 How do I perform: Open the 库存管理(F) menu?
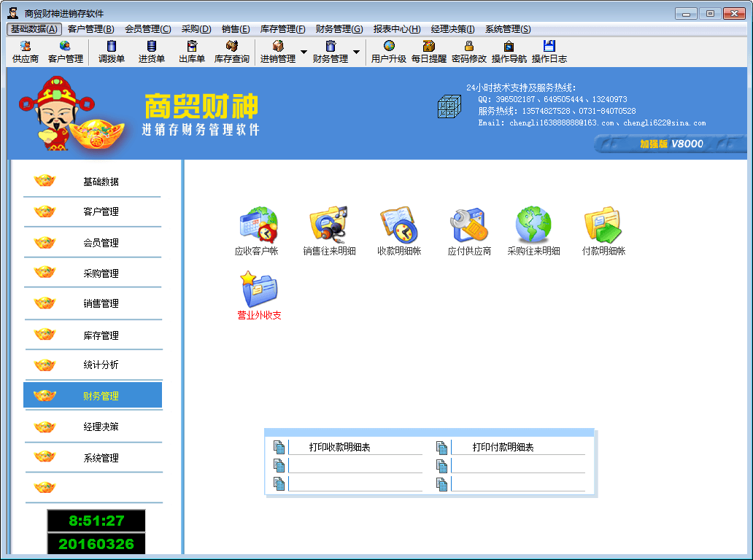point(282,29)
